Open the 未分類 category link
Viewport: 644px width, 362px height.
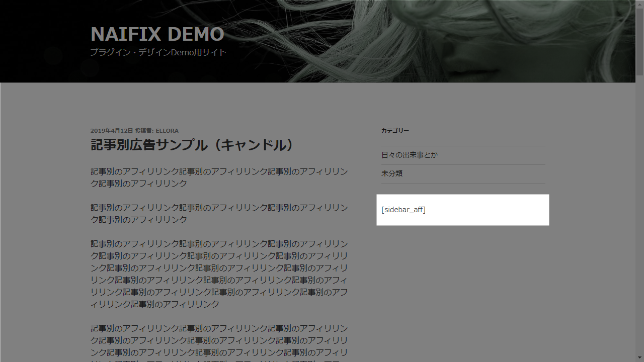[392, 173]
